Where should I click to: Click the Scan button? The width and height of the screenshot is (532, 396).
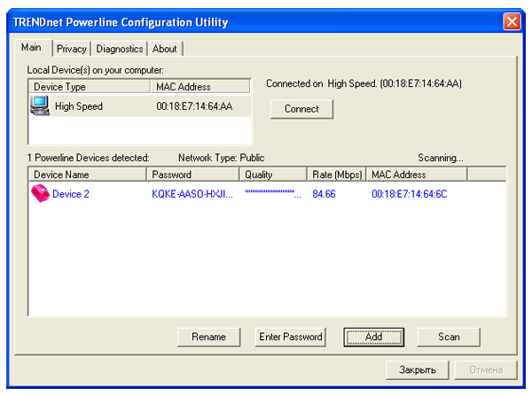click(x=449, y=337)
